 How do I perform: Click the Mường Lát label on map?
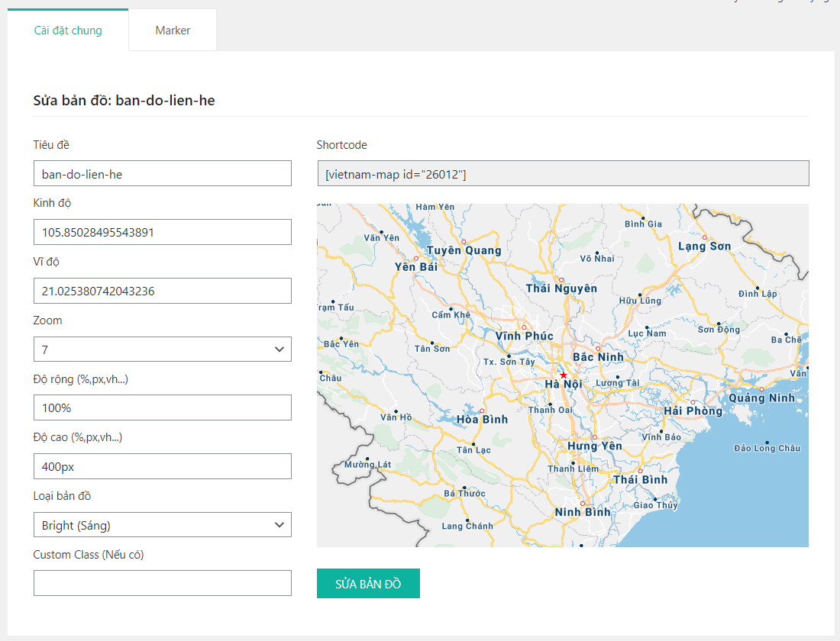pyautogui.click(x=367, y=464)
